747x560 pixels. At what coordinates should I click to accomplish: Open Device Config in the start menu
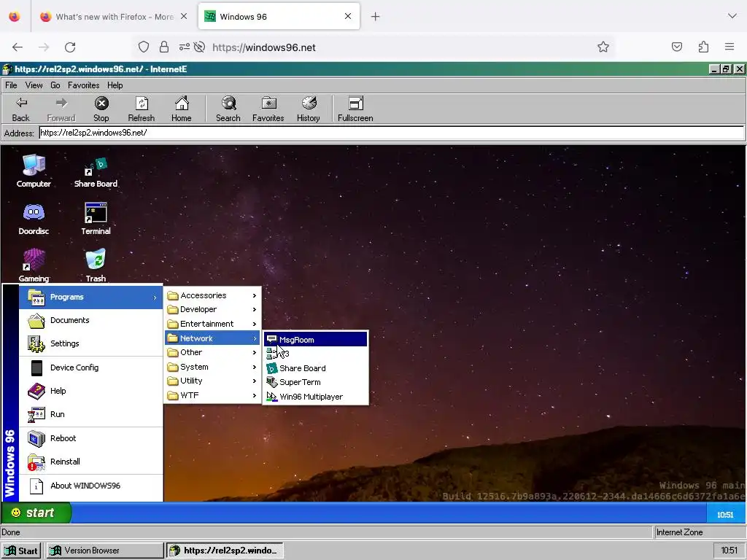tap(91, 367)
